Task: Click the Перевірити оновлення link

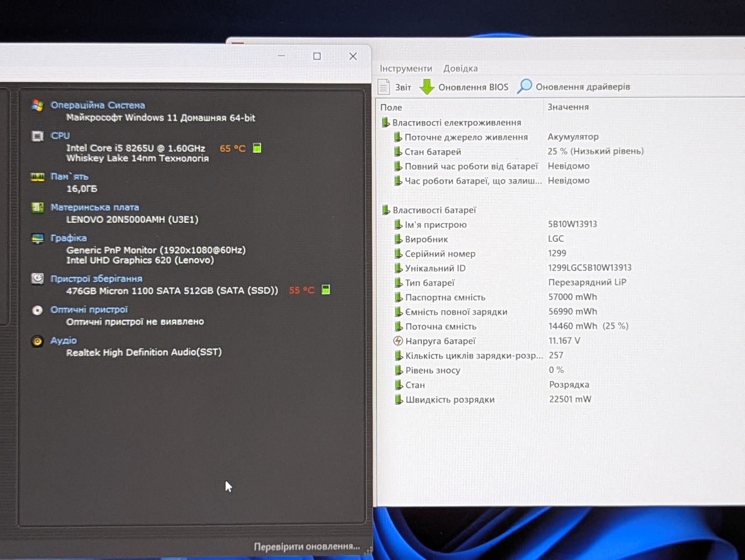Action: [x=307, y=547]
